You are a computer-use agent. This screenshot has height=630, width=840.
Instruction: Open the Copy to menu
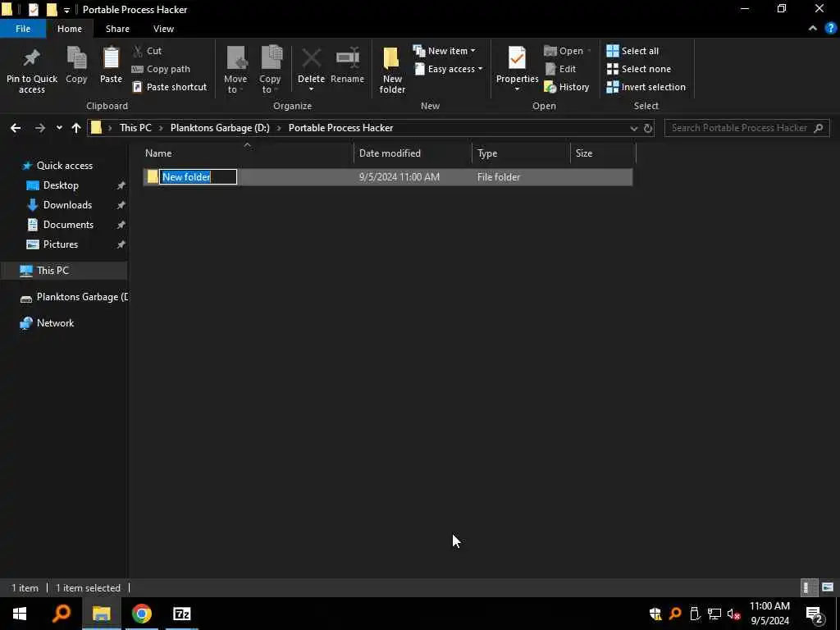click(x=270, y=71)
